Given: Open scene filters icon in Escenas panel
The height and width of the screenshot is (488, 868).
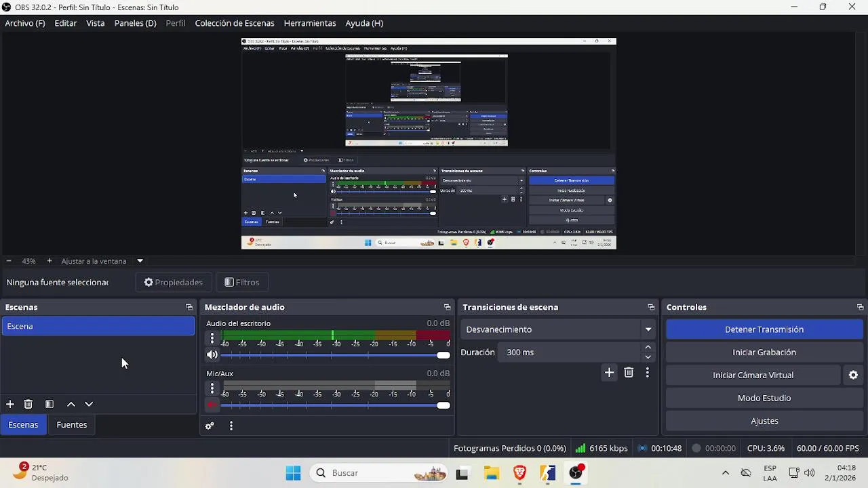Looking at the screenshot, I should click(x=50, y=404).
